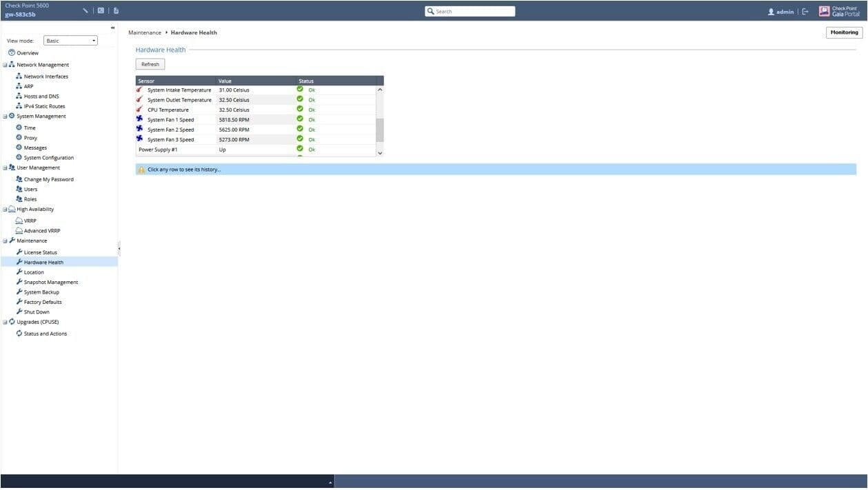The width and height of the screenshot is (868, 490).
Task: Collapse the User Management tree section
Action: (x=5, y=168)
